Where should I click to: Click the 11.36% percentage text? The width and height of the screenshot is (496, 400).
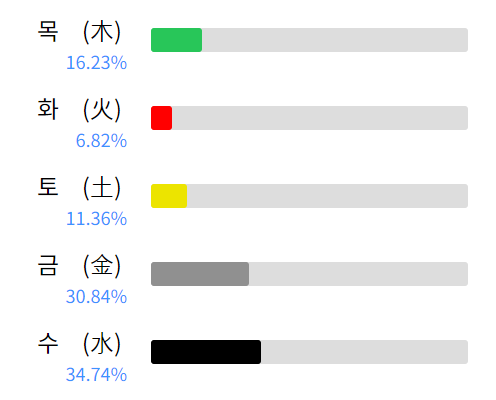tap(97, 219)
